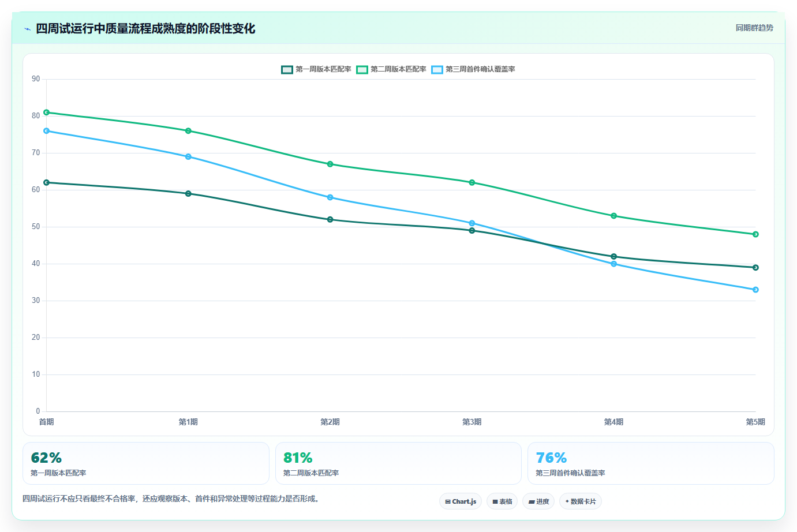
Task: Click the 第1期 x-axis label
Action: tap(188, 422)
